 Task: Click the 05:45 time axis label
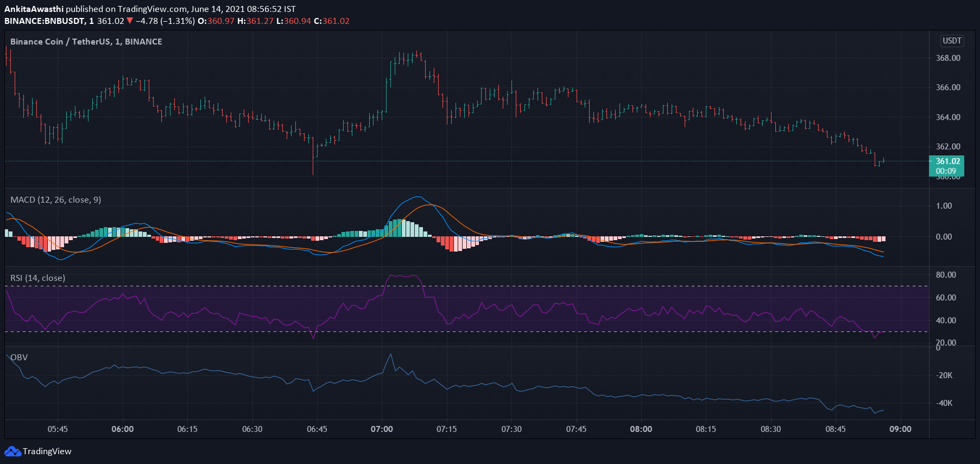click(58, 429)
